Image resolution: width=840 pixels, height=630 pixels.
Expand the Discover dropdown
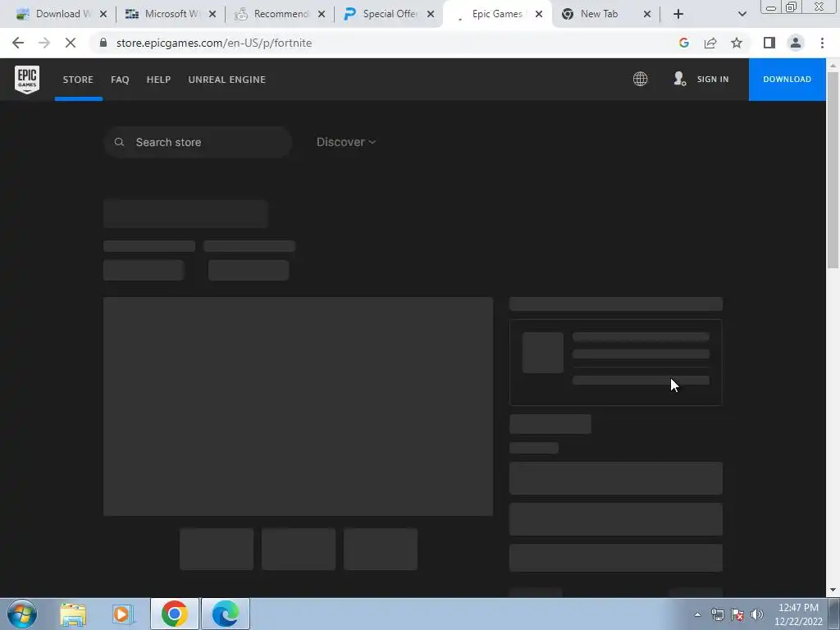click(x=346, y=142)
